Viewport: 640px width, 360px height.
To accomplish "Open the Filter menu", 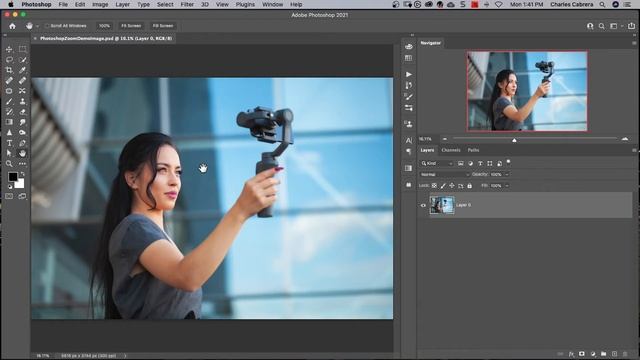I will [x=187, y=4].
